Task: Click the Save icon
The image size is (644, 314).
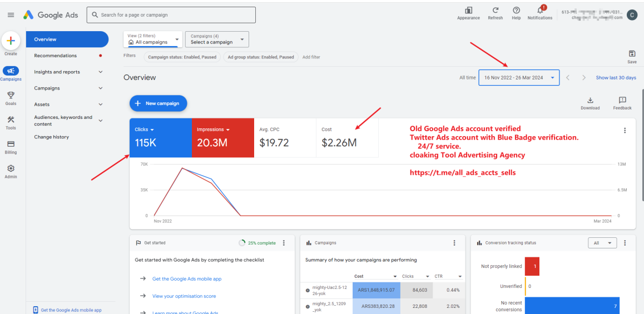Action: [632, 54]
